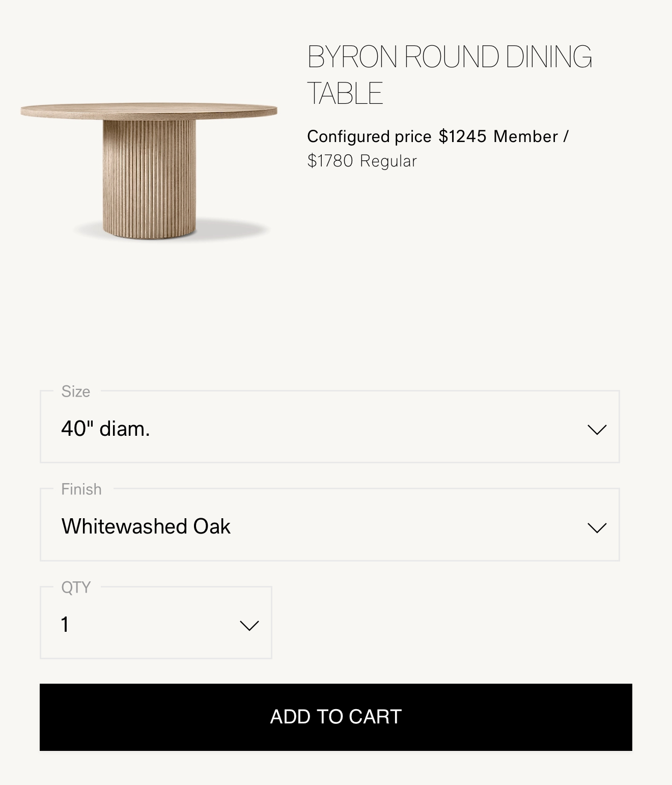Click the QTY dropdown chevron arrow
The image size is (672, 785).
(249, 625)
